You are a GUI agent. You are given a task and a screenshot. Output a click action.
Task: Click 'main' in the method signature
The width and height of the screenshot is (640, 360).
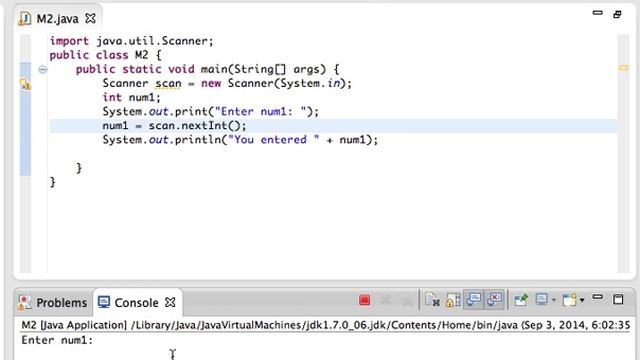click(214, 69)
